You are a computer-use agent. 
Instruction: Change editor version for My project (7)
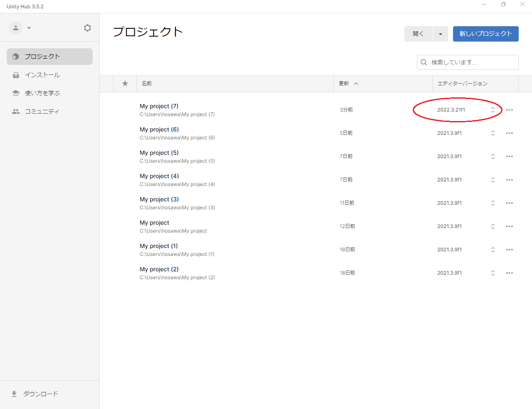(493, 110)
